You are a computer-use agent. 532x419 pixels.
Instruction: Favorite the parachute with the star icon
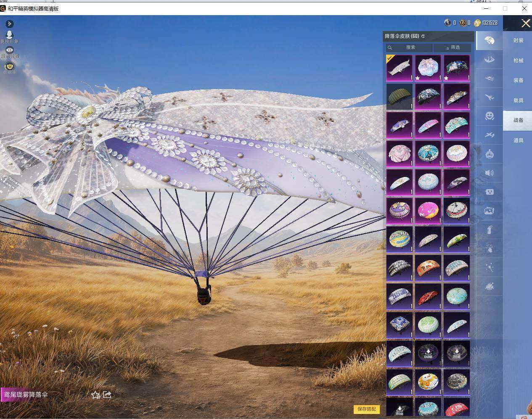(x=95, y=395)
